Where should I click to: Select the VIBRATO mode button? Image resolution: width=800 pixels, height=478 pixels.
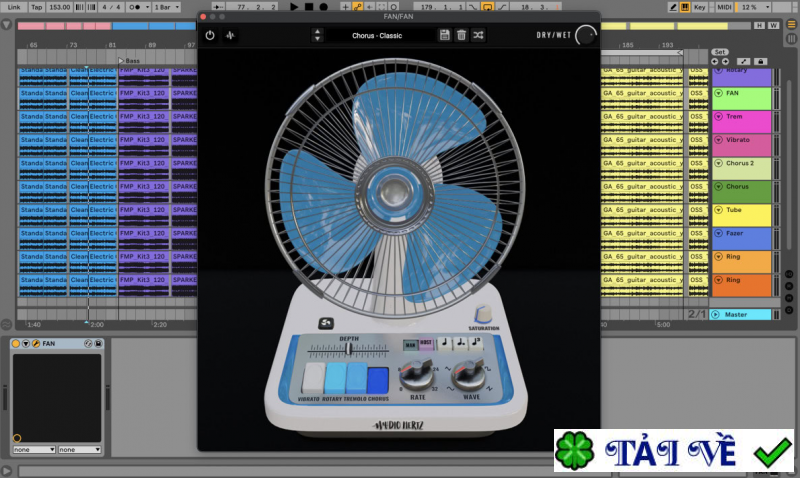(x=313, y=378)
